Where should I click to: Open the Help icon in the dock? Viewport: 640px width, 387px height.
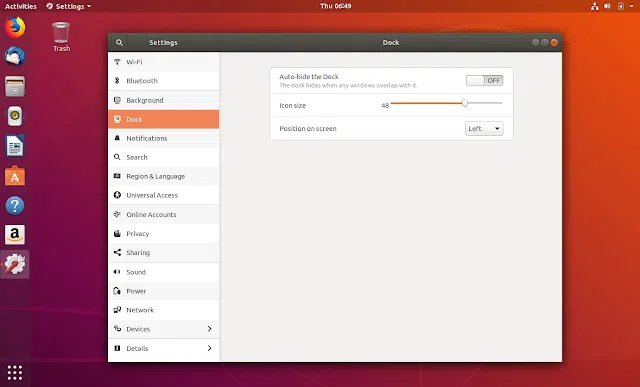[15, 205]
